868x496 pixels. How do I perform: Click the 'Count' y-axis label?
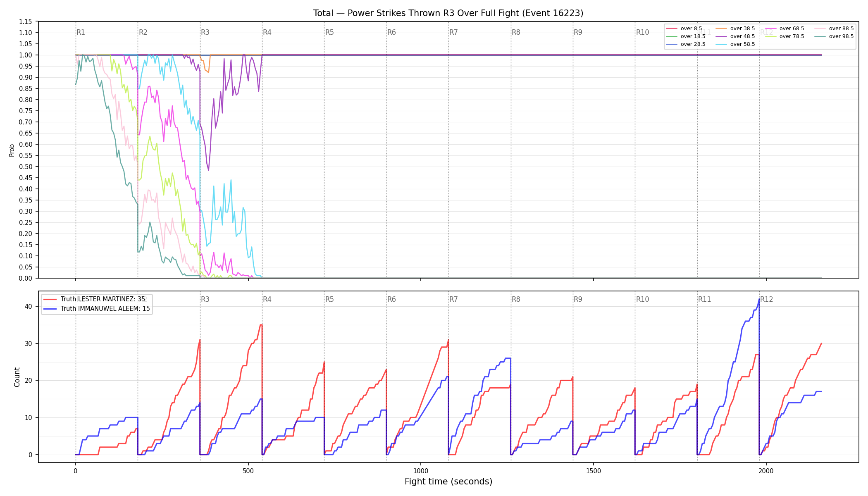pyautogui.click(x=17, y=377)
